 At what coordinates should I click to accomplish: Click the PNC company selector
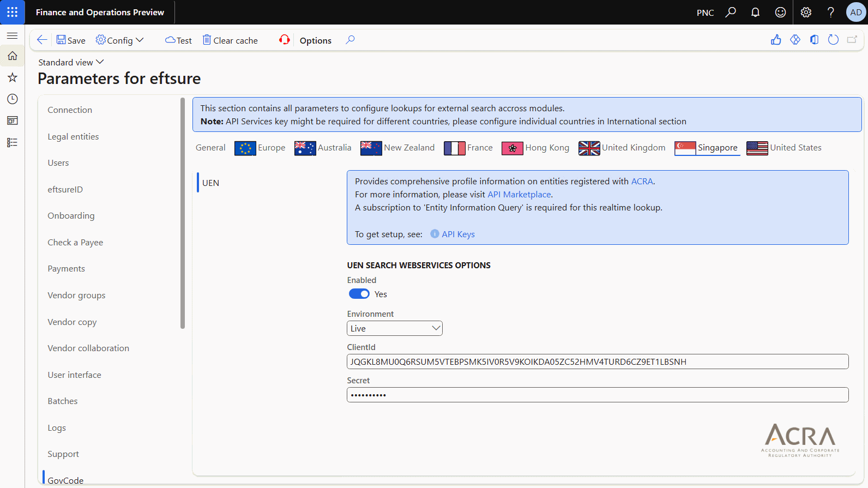[x=705, y=13]
